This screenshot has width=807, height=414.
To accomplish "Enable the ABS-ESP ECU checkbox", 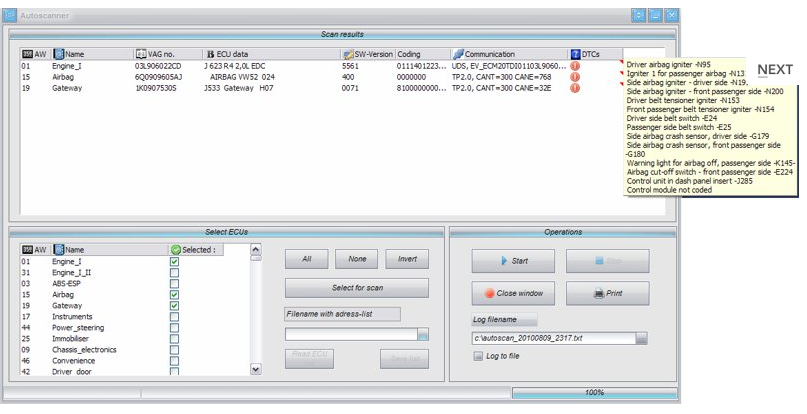I will [x=174, y=284].
